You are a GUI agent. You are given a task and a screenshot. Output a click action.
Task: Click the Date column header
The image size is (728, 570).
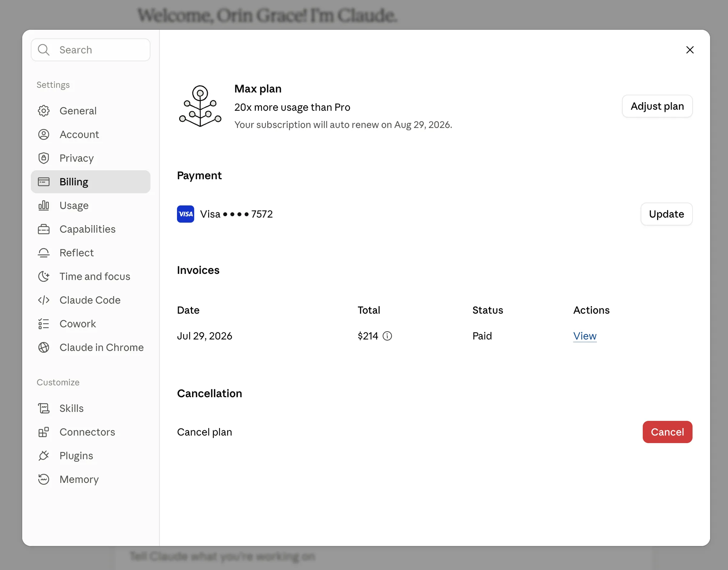(x=188, y=310)
